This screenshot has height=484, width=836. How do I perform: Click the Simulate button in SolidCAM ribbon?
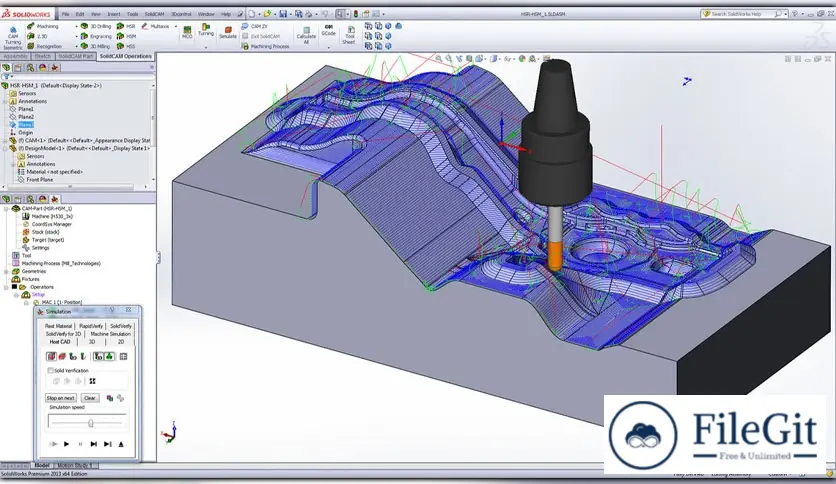click(x=228, y=33)
